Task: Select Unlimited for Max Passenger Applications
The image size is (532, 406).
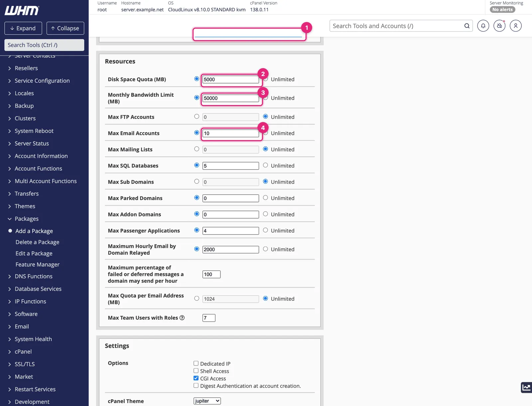Action: (265, 230)
